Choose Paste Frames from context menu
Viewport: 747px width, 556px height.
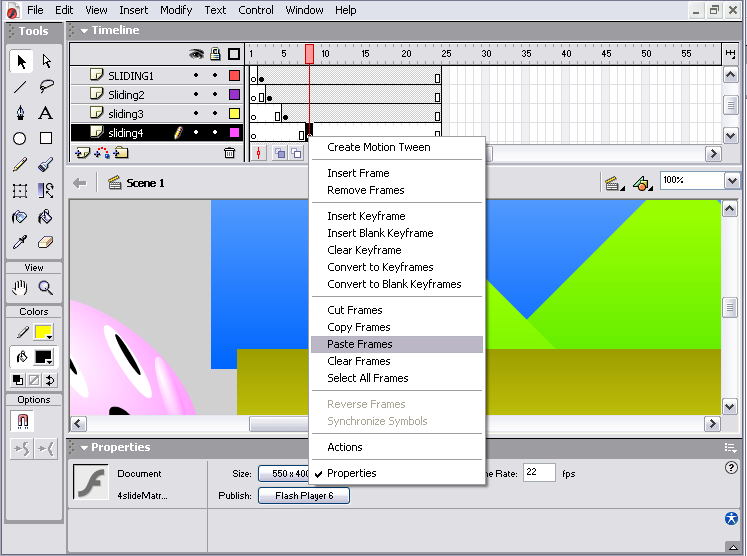[x=360, y=344]
